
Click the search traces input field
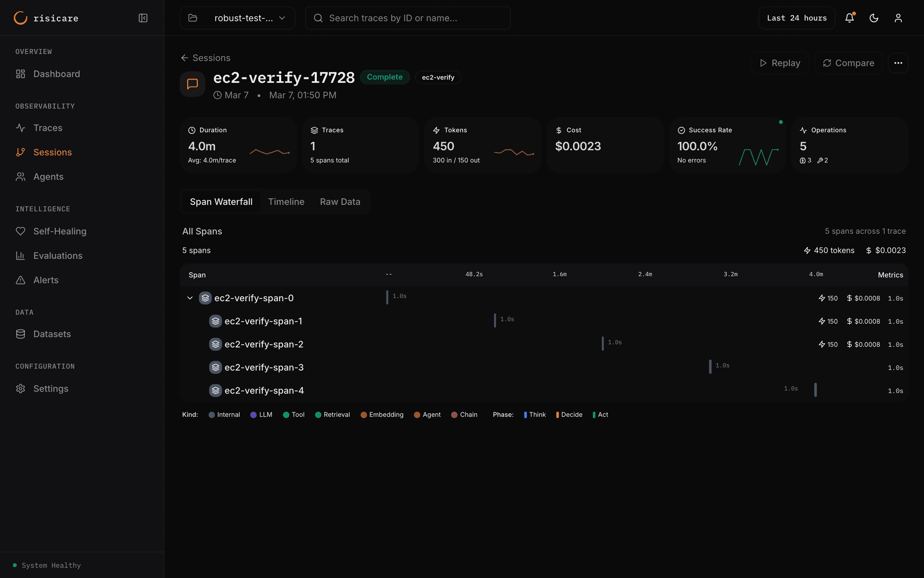tap(408, 18)
